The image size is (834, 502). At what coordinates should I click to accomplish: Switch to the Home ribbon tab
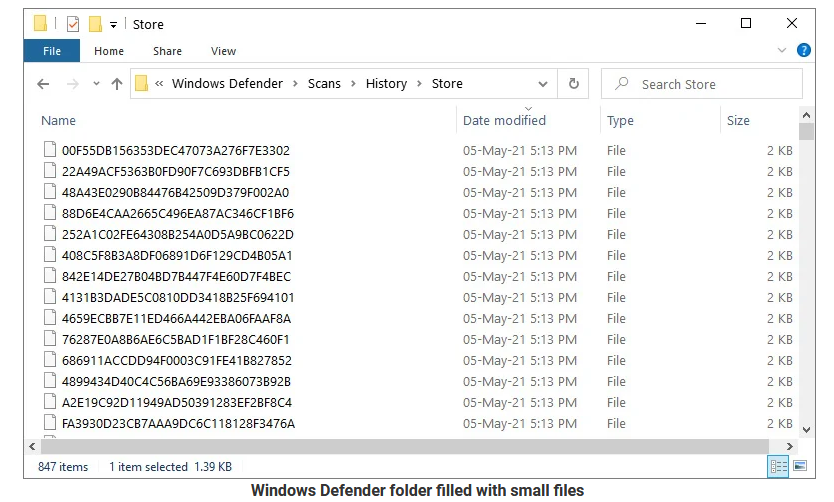(109, 51)
